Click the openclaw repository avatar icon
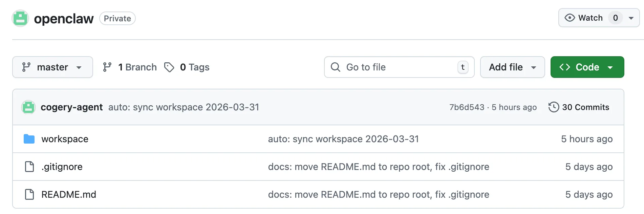Image resolution: width=644 pixels, height=214 pixels. point(20,18)
